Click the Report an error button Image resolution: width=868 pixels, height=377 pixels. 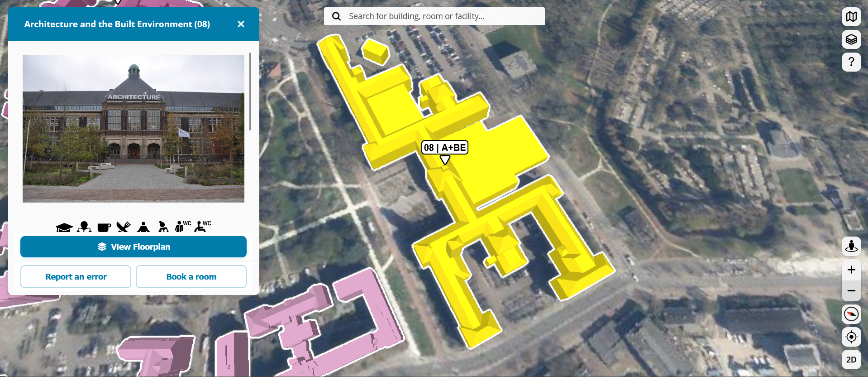click(x=76, y=276)
